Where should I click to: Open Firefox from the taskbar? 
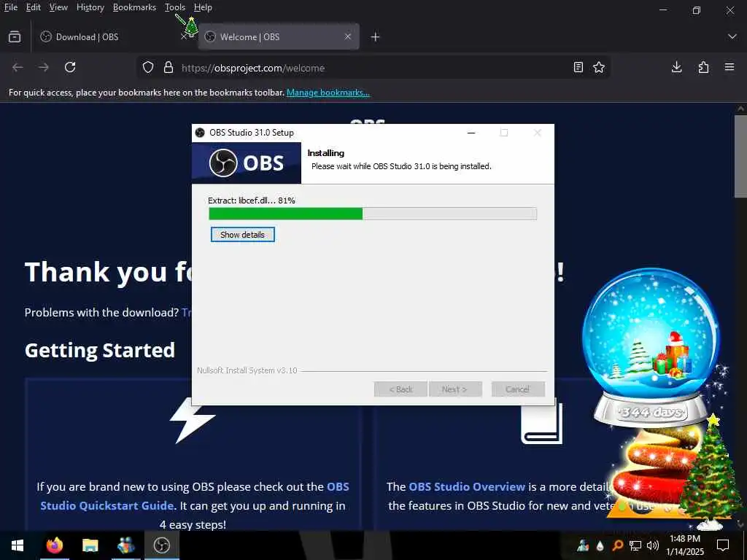pyautogui.click(x=54, y=545)
